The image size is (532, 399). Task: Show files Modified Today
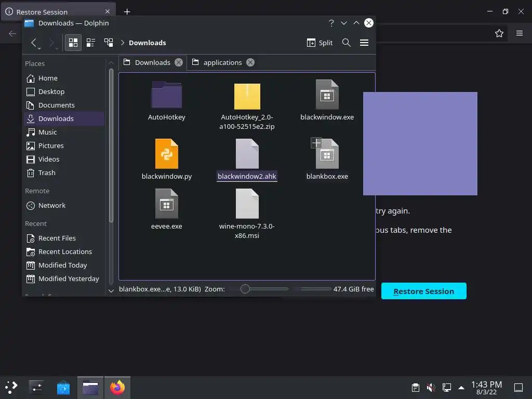tap(64, 265)
